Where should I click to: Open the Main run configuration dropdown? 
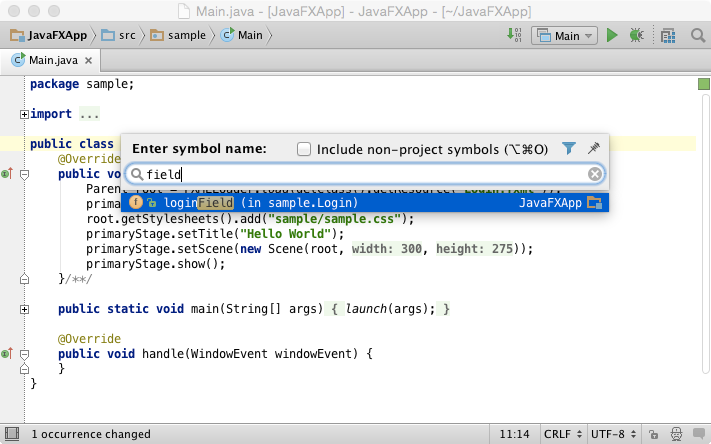[x=565, y=35]
